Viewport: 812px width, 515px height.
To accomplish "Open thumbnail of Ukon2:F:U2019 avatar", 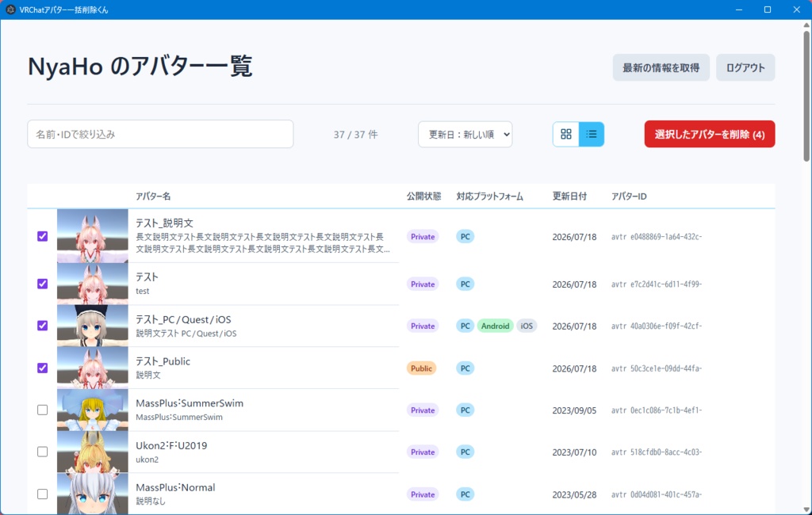I will click(x=93, y=452).
